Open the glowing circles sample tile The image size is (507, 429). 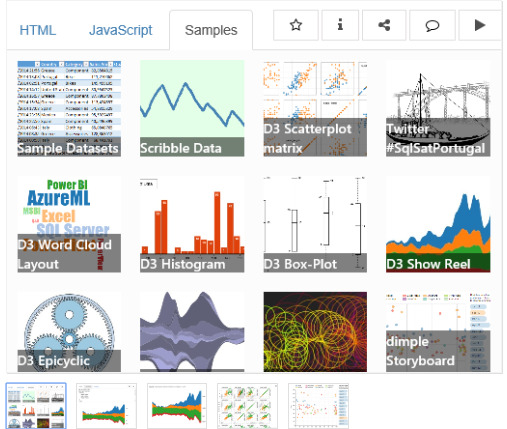pos(315,332)
